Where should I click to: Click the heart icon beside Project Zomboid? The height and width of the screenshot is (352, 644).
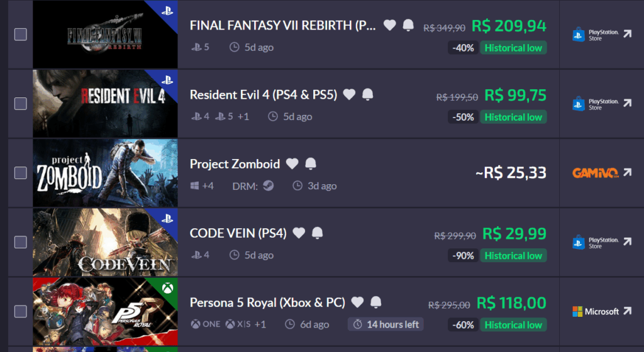click(x=292, y=164)
